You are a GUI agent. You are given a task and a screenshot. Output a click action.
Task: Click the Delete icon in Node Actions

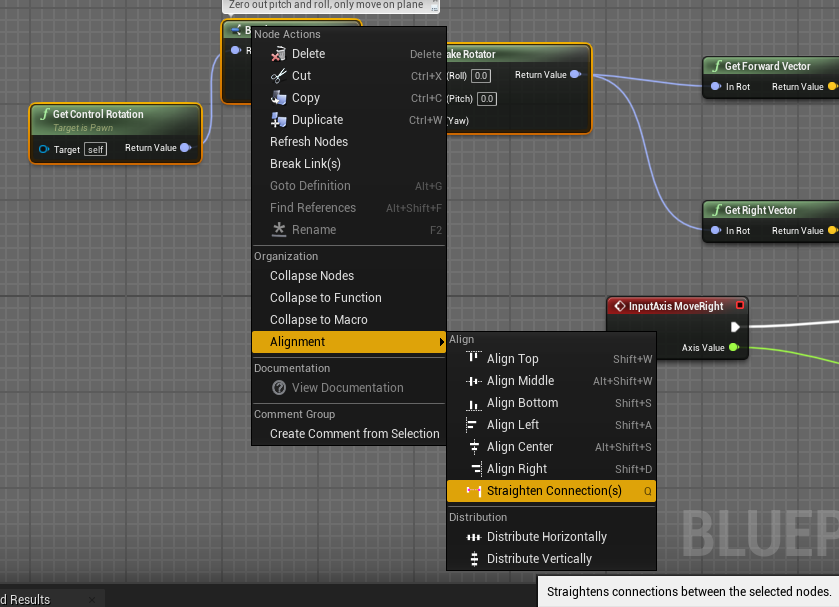[278, 54]
